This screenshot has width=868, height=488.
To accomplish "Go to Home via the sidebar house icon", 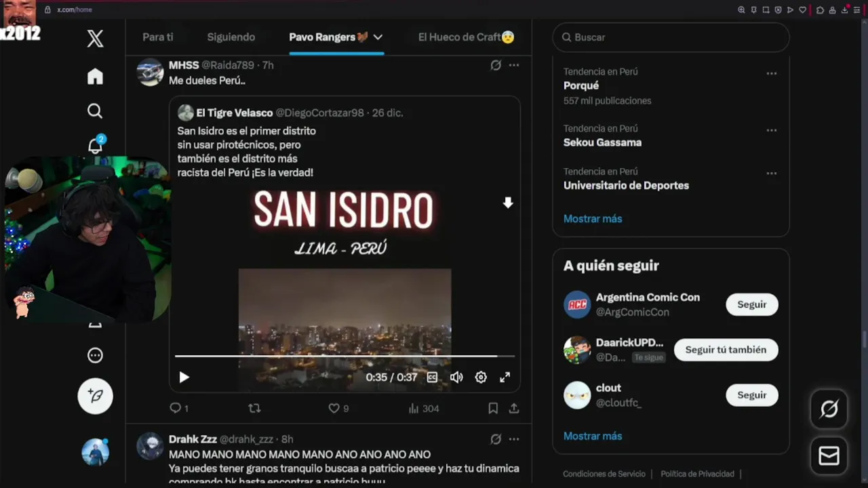I will tap(95, 76).
